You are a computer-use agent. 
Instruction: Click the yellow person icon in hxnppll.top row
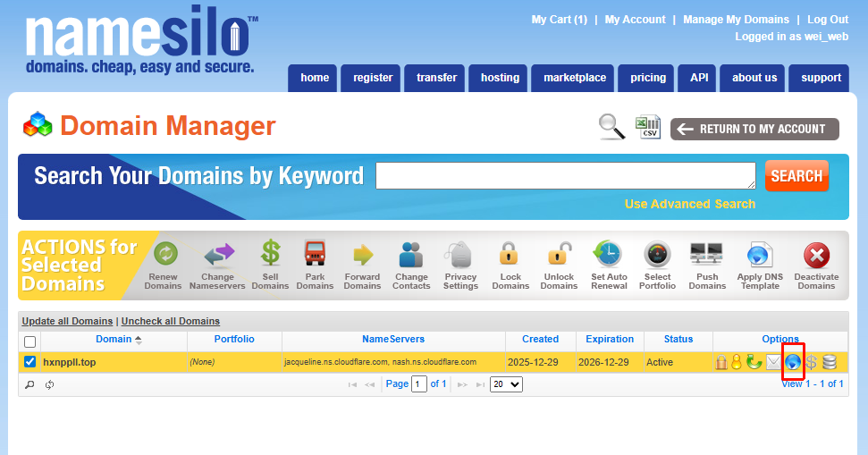[x=737, y=362]
